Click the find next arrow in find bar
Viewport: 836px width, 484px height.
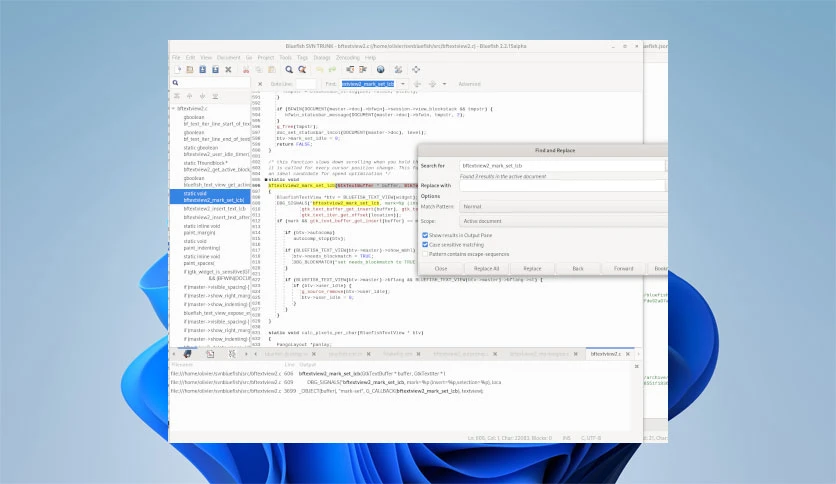(432, 84)
